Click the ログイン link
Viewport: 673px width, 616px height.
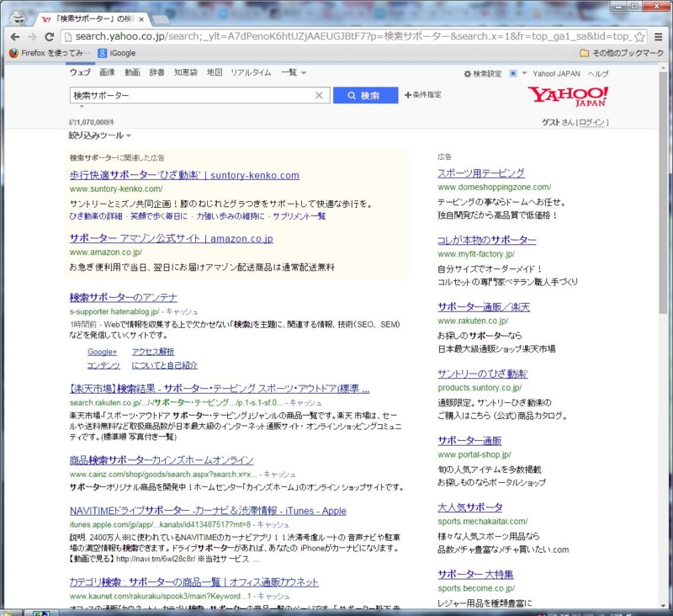coord(592,122)
